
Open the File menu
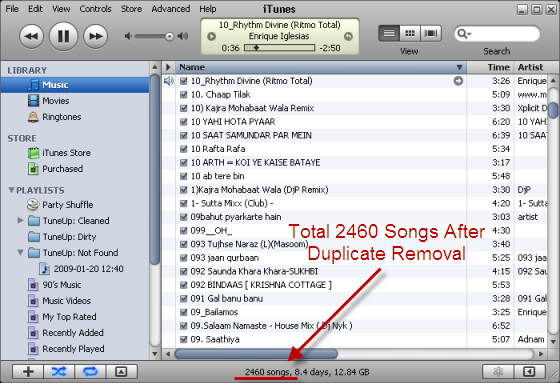(x=12, y=9)
